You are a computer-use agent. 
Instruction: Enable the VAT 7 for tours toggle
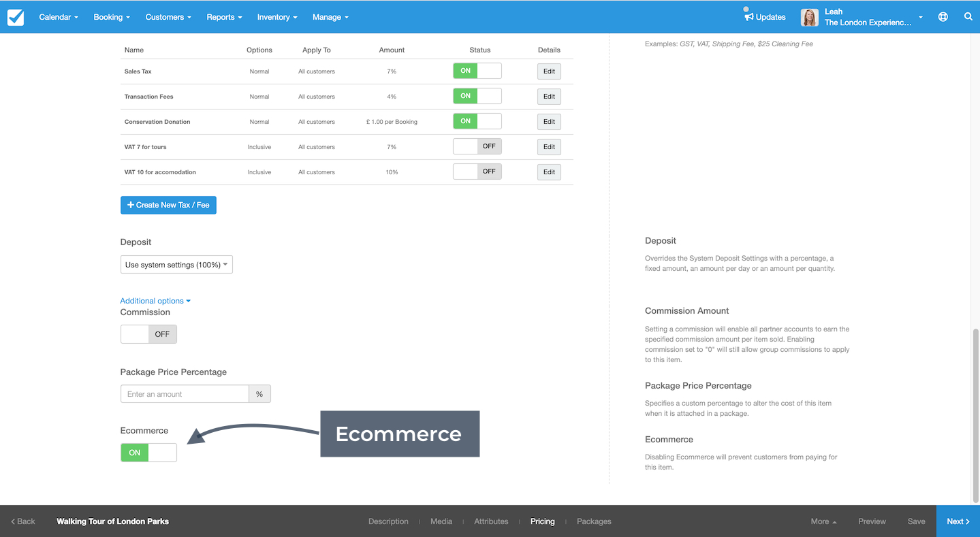(477, 146)
